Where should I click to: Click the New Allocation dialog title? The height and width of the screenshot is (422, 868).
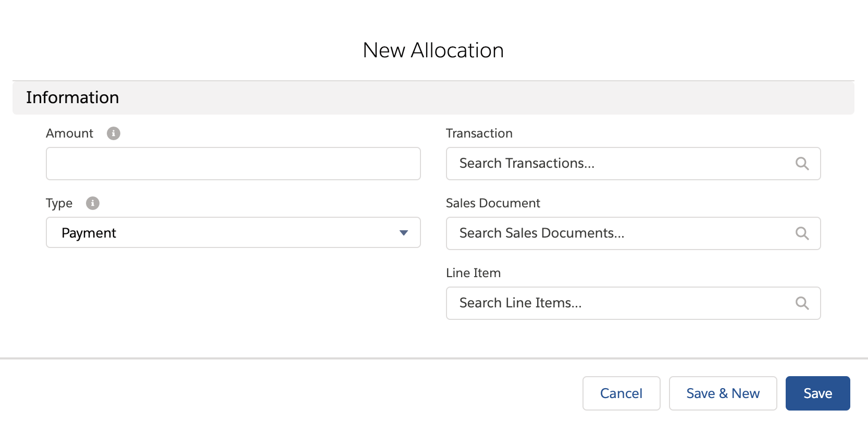click(433, 51)
